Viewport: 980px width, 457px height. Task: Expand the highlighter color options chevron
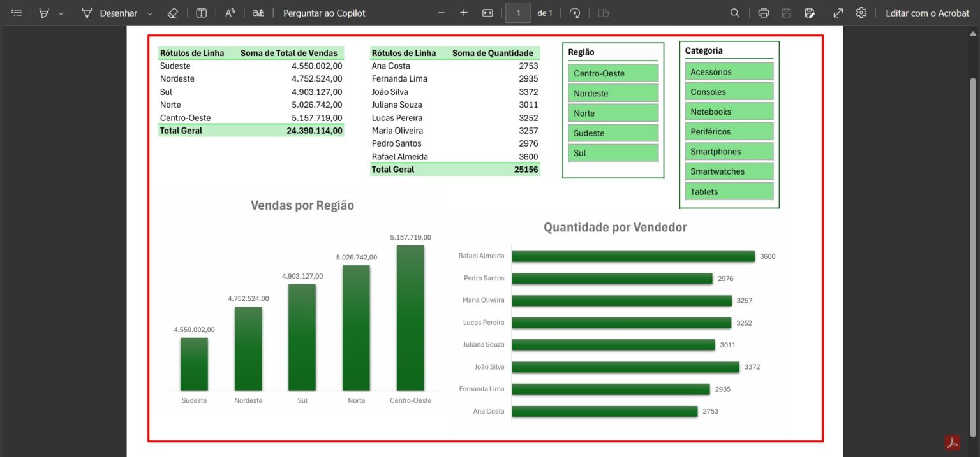click(61, 13)
